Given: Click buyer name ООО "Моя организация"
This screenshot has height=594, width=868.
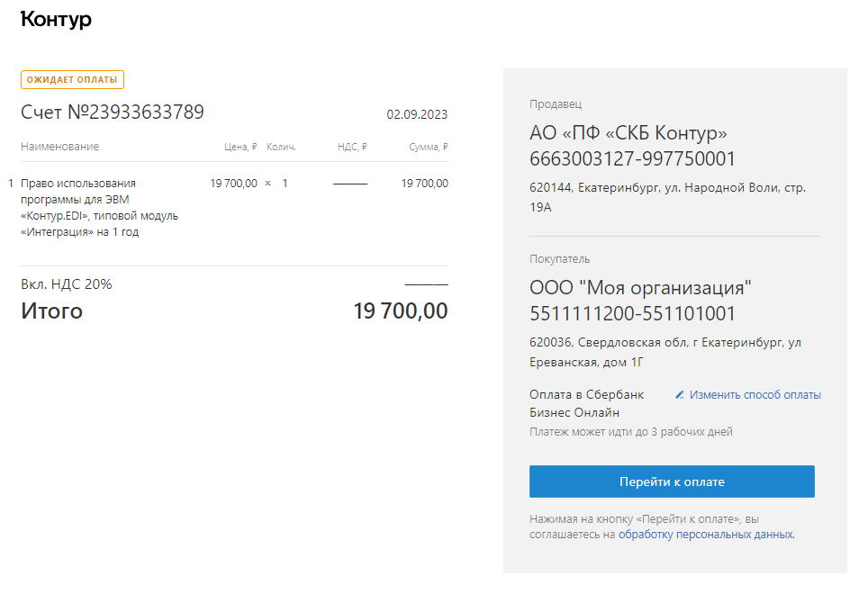Looking at the screenshot, I should 640,288.
